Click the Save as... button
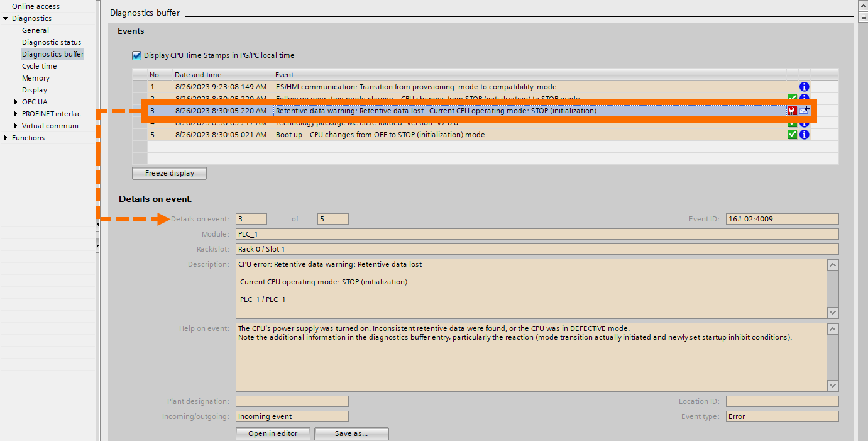 [x=351, y=433]
